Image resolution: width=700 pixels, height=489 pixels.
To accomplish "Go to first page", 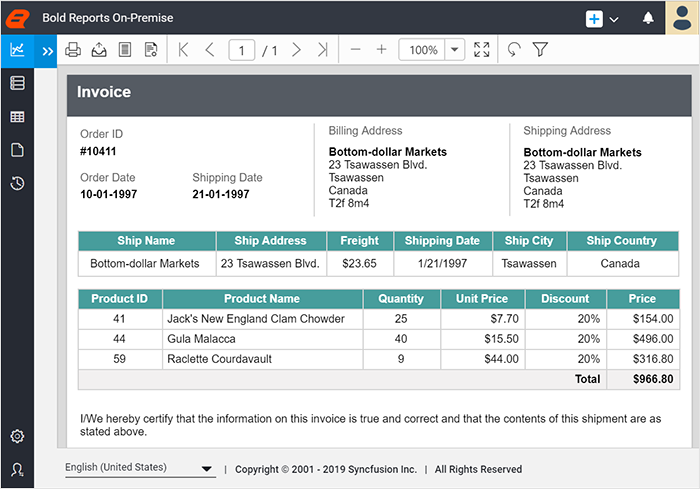I will [183, 50].
